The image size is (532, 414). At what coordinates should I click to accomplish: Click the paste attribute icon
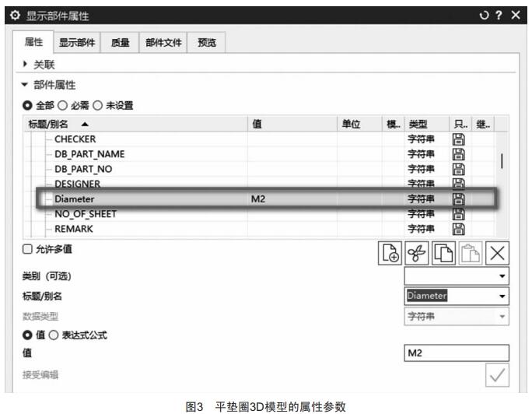point(471,253)
